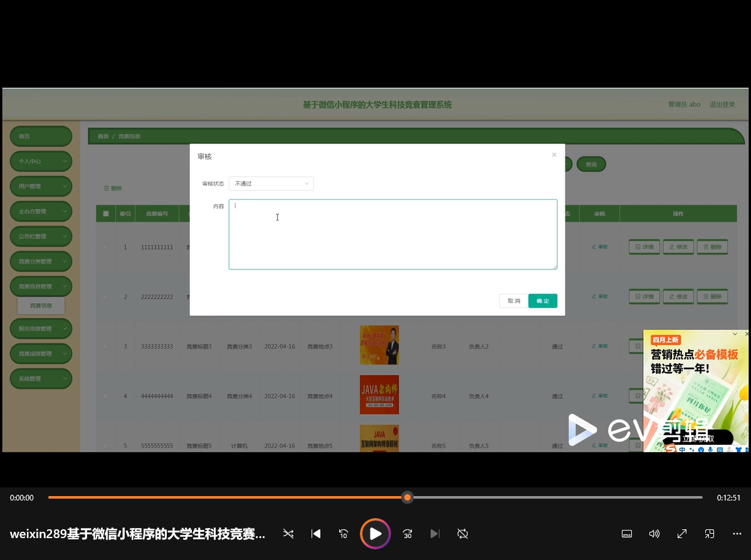Click 审核 link in row 2
The width and height of the screenshot is (751, 560).
pos(600,297)
